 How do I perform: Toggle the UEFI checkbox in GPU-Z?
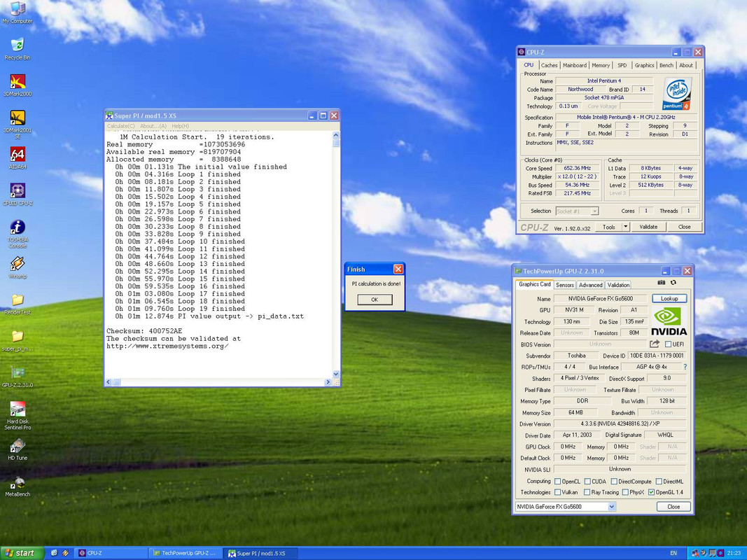(669, 344)
